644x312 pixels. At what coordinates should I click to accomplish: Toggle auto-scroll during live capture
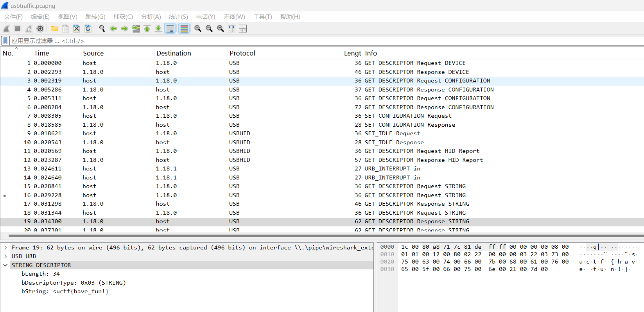coord(170,29)
